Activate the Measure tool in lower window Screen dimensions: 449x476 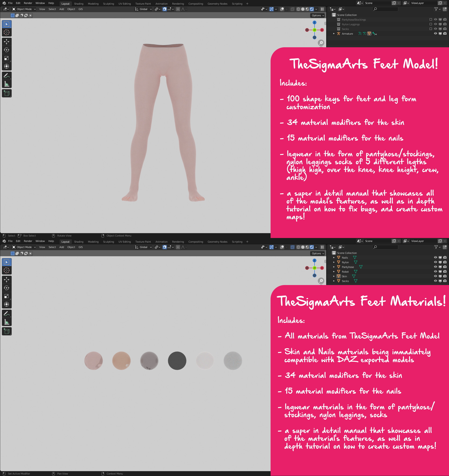coord(7,322)
